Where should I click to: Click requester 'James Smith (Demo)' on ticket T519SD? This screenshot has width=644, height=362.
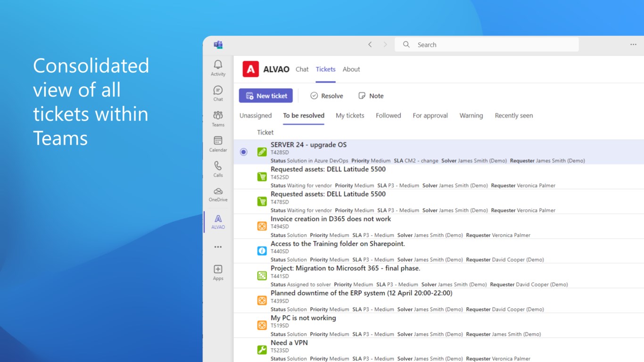[516, 334]
